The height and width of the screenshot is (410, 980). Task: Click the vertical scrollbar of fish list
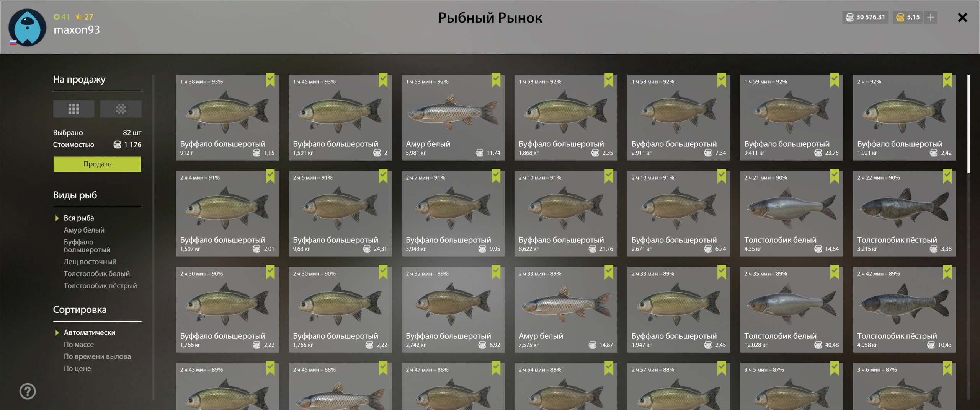[x=969, y=124]
